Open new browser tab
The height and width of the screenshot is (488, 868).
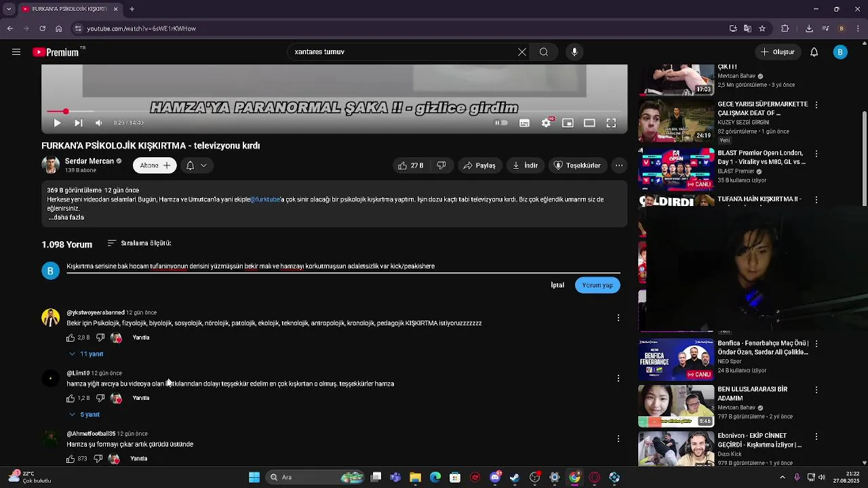(132, 9)
